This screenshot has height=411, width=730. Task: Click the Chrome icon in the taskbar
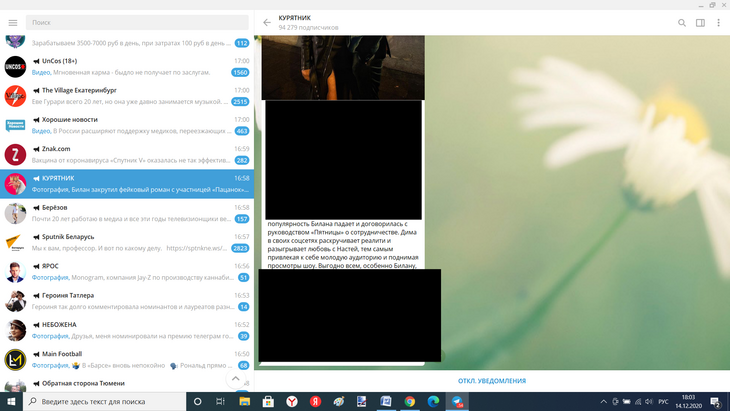(409, 401)
